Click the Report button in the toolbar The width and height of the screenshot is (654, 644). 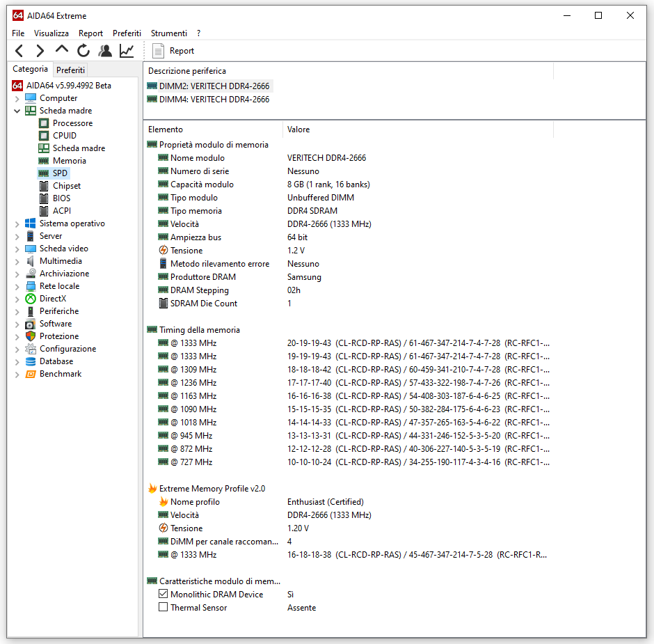173,51
